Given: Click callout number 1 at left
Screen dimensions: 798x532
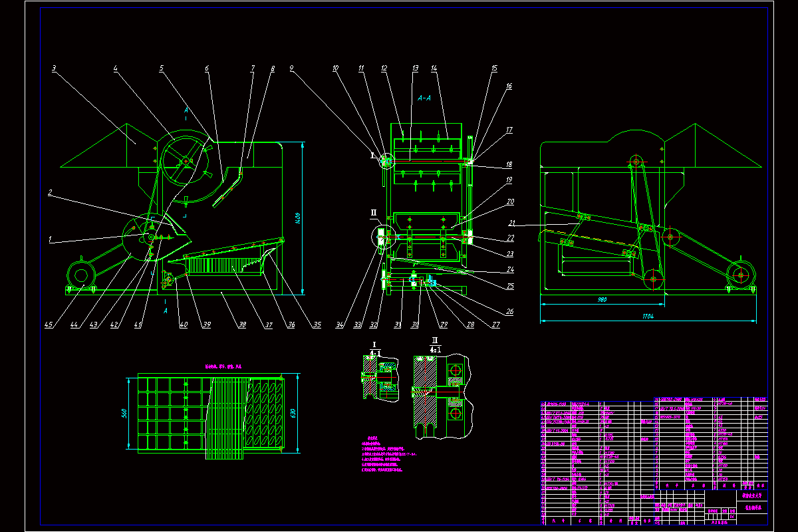Looking at the screenshot, I should point(50,239).
